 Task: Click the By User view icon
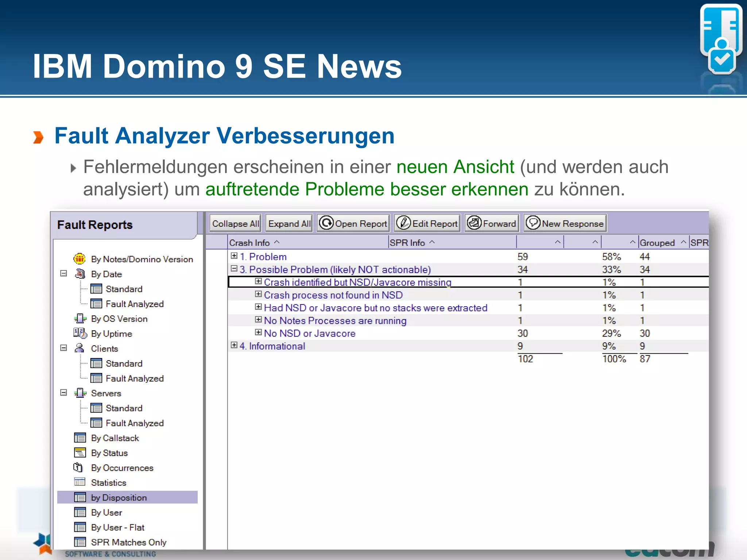[x=80, y=512]
